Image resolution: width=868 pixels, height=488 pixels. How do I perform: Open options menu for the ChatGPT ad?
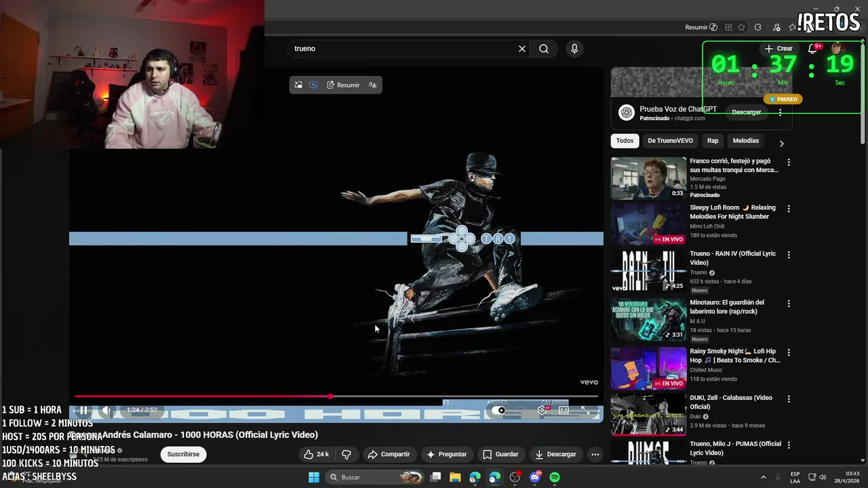(x=780, y=112)
